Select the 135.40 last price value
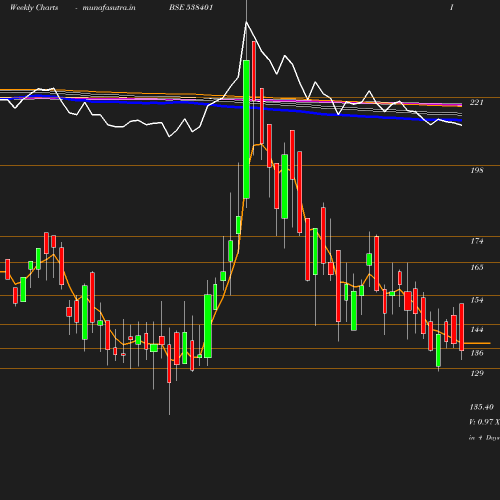Image resolution: width=500 pixels, height=500 pixels. tap(482, 407)
